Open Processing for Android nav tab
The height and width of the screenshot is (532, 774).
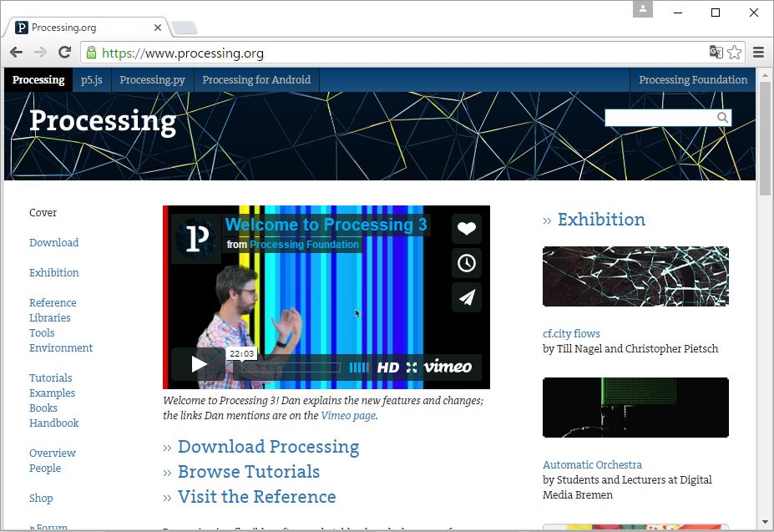[x=256, y=79]
